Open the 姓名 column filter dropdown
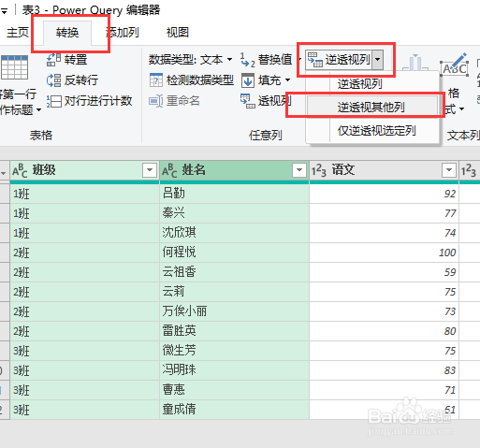 click(x=299, y=170)
